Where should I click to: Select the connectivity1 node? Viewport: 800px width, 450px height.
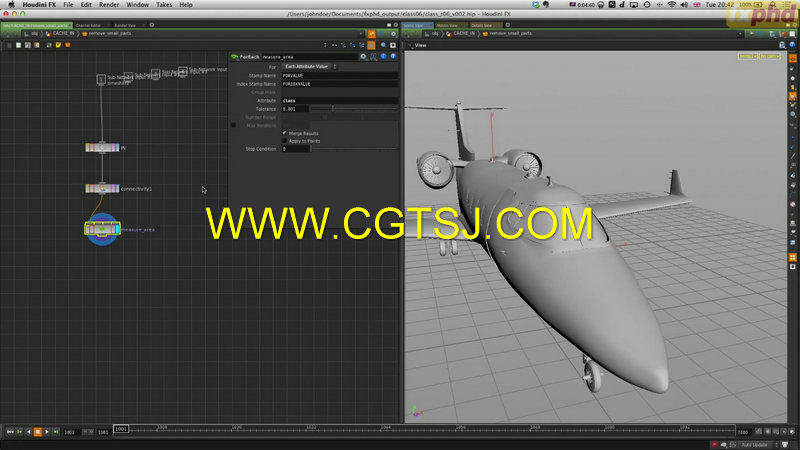click(x=102, y=189)
